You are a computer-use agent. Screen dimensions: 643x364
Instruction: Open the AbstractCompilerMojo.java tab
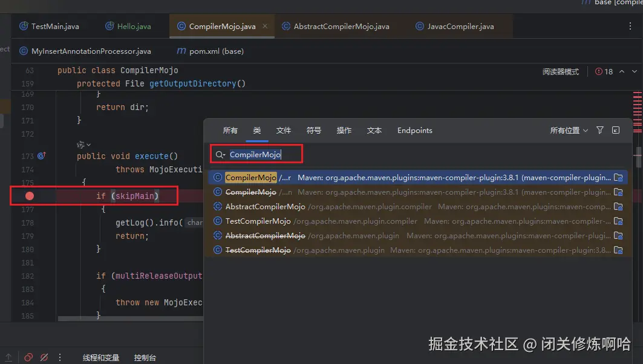(x=336, y=26)
